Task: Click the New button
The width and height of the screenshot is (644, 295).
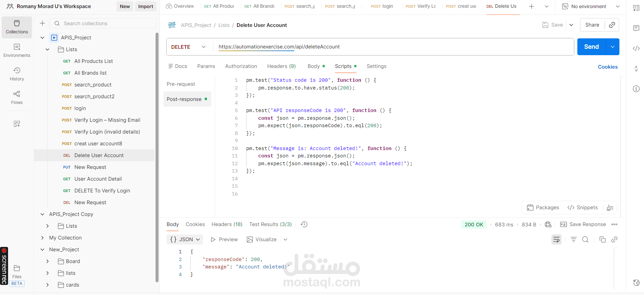Action: 125,6
